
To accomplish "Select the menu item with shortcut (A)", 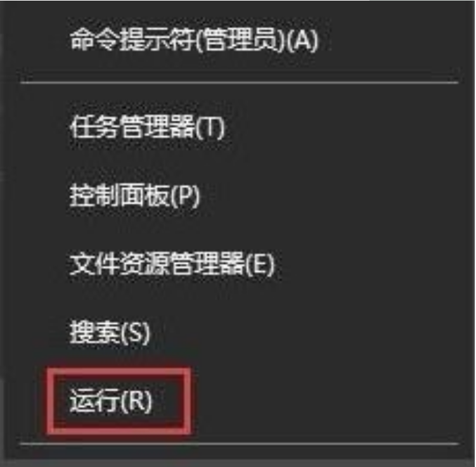I will [x=194, y=41].
